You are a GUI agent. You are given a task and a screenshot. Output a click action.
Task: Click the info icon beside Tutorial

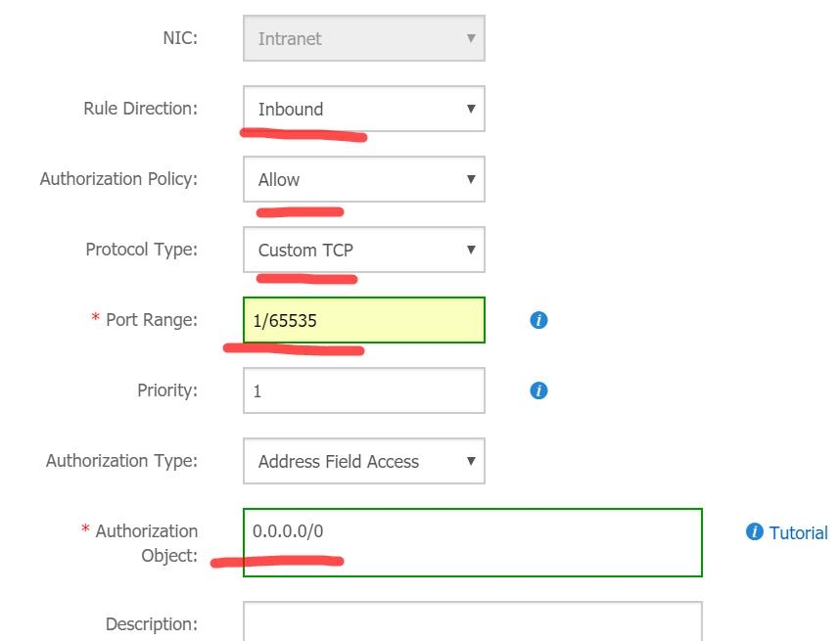pos(754,531)
